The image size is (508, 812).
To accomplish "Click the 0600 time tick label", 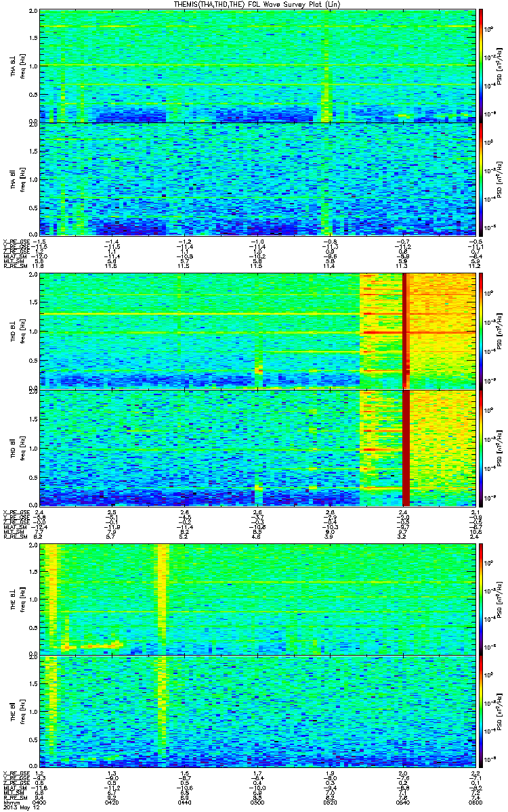I will point(474,802).
